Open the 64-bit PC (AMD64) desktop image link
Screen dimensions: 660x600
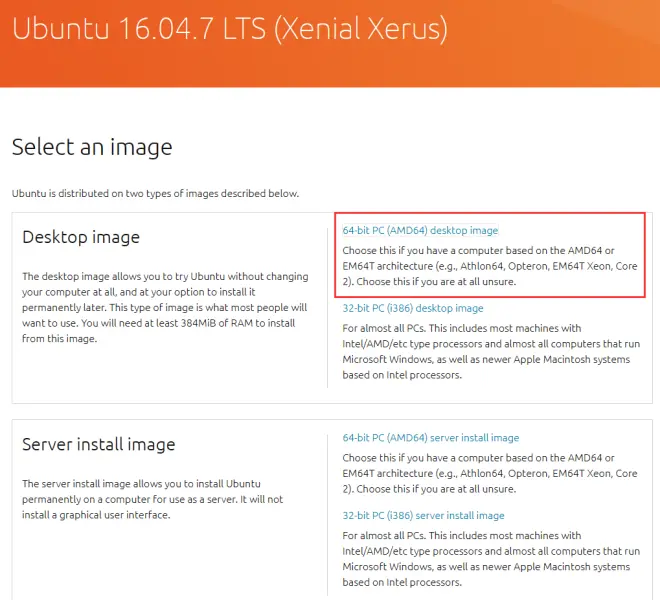click(x=420, y=230)
